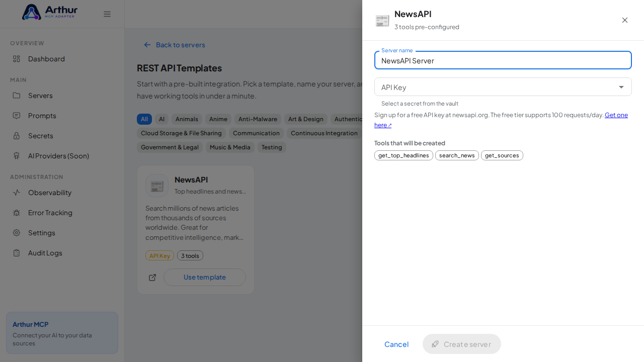This screenshot has width=644, height=362.
Task: Click search_news tool chip
Action: (x=457, y=155)
